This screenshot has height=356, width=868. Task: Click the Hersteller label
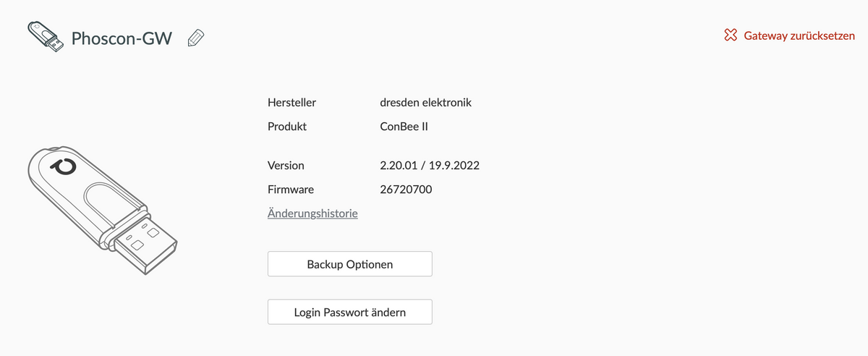click(x=292, y=103)
